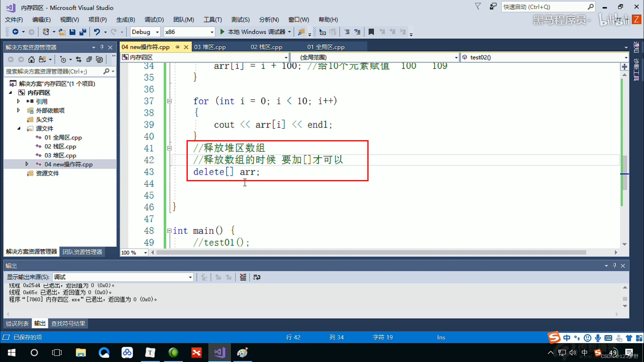Pin the Solution Explorer panel
Screen dimensions: 644x362
[102, 47]
